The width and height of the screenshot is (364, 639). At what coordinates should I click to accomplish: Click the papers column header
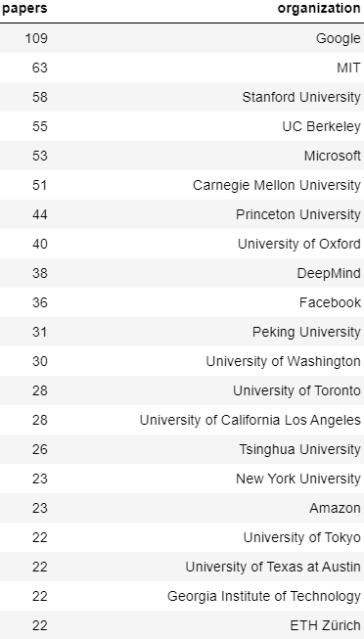24,8
